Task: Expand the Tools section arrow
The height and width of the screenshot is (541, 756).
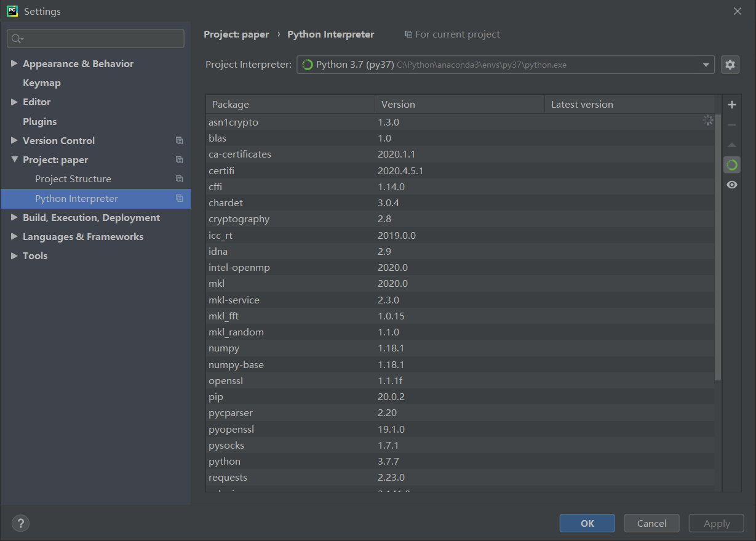Action: 14,255
